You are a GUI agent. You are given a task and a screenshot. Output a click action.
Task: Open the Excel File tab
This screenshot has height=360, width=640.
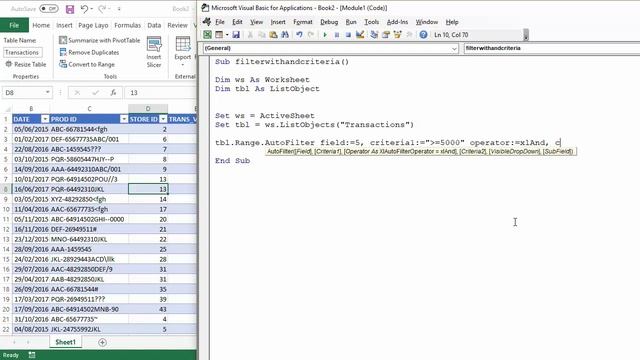click(x=14, y=25)
